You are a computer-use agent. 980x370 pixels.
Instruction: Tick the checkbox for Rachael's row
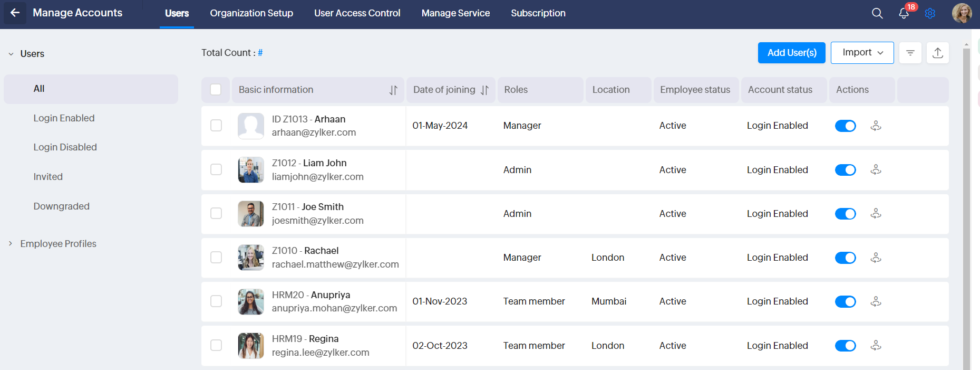coord(216,258)
